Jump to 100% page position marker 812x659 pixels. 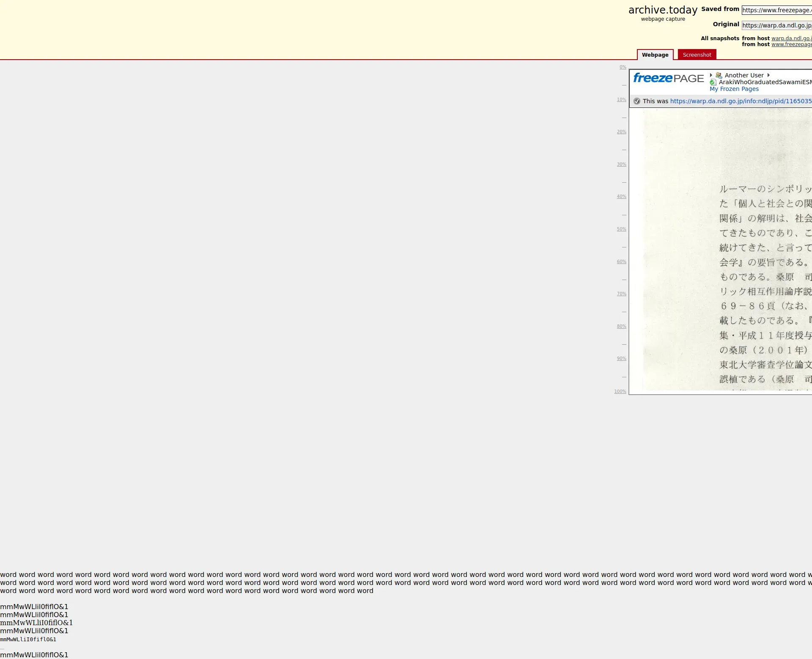pyautogui.click(x=620, y=392)
